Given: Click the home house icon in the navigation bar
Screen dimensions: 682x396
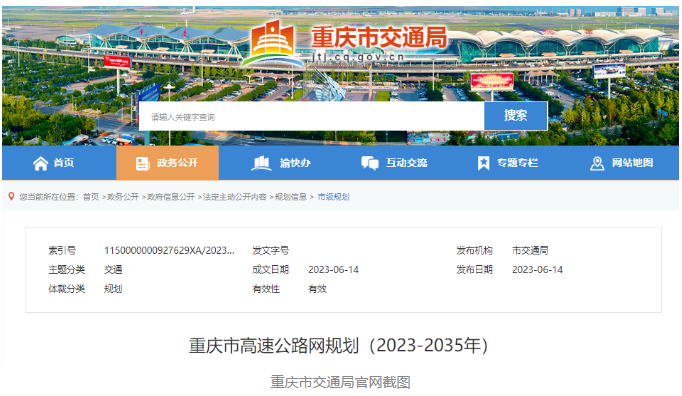Looking at the screenshot, I should point(40,163).
